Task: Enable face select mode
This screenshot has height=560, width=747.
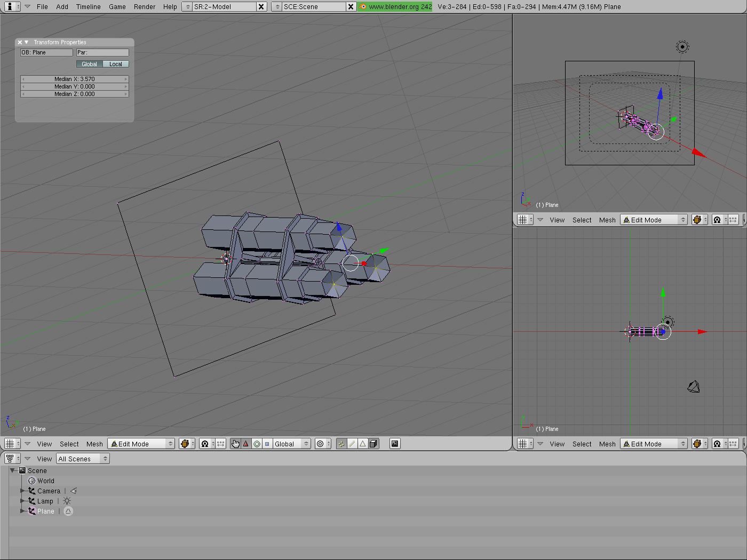Action: tap(363, 444)
